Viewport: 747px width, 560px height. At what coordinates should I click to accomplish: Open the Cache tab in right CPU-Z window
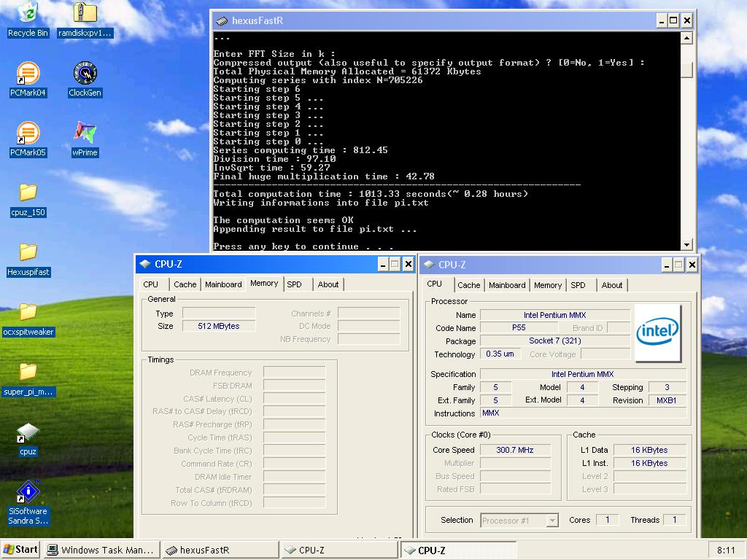click(x=469, y=285)
